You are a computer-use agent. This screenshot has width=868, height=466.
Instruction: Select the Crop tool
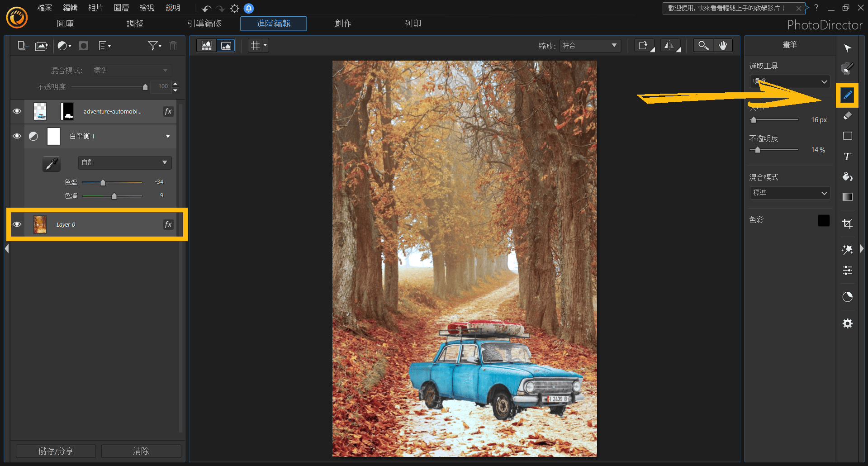(x=848, y=223)
